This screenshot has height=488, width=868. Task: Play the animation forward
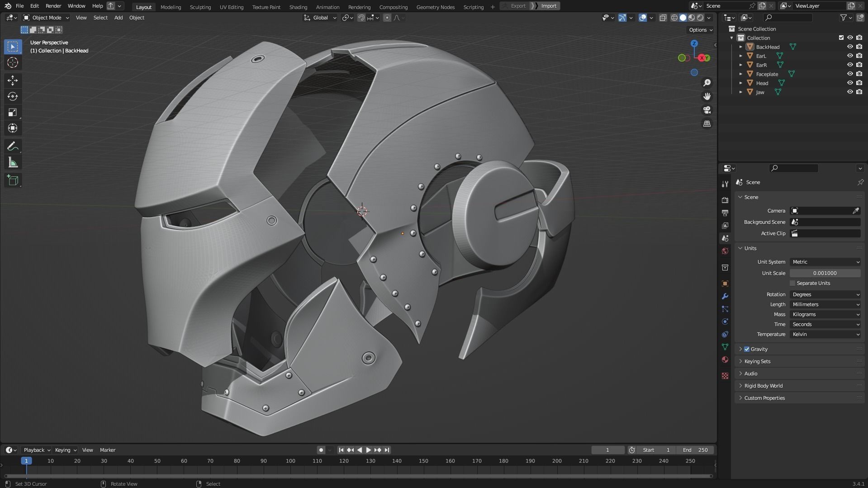pos(368,450)
